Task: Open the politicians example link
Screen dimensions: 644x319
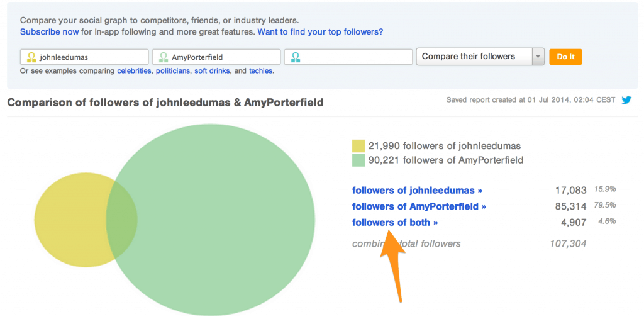Action: [173, 70]
